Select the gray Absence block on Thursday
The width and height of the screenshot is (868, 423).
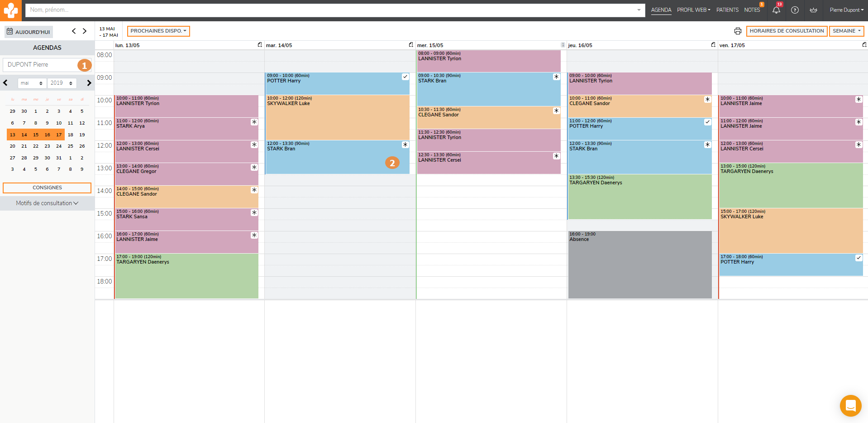point(639,265)
